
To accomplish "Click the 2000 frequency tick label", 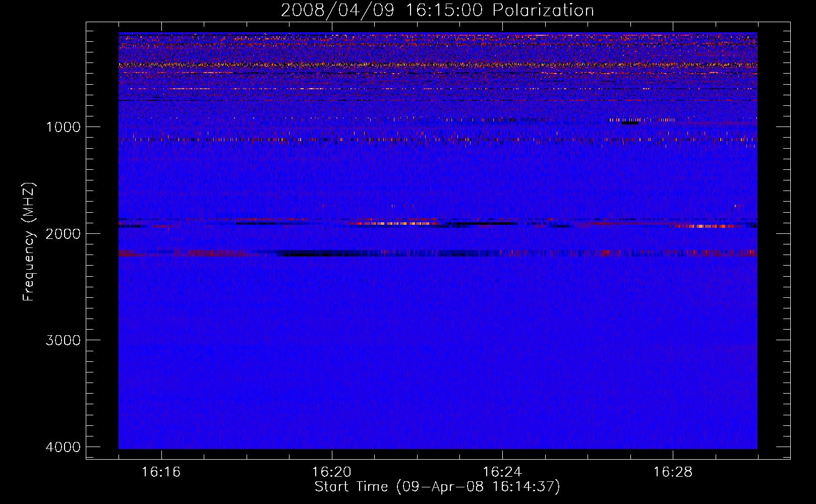I will click(x=64, y=234).
